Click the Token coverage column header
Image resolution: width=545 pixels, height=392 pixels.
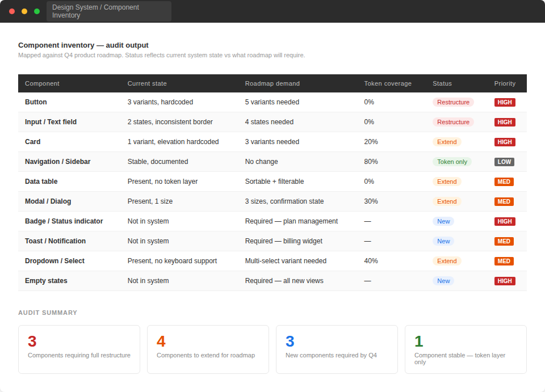(388, 83)
